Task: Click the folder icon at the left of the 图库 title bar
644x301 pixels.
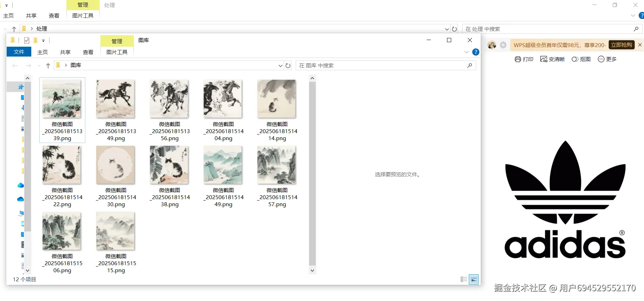Action: (x=13, y=40)
